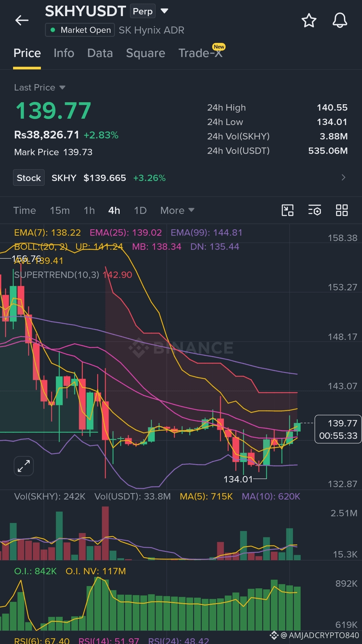Tap the SK Hynix ADR name text
362x644 pixels.
[x=152, y=30]
